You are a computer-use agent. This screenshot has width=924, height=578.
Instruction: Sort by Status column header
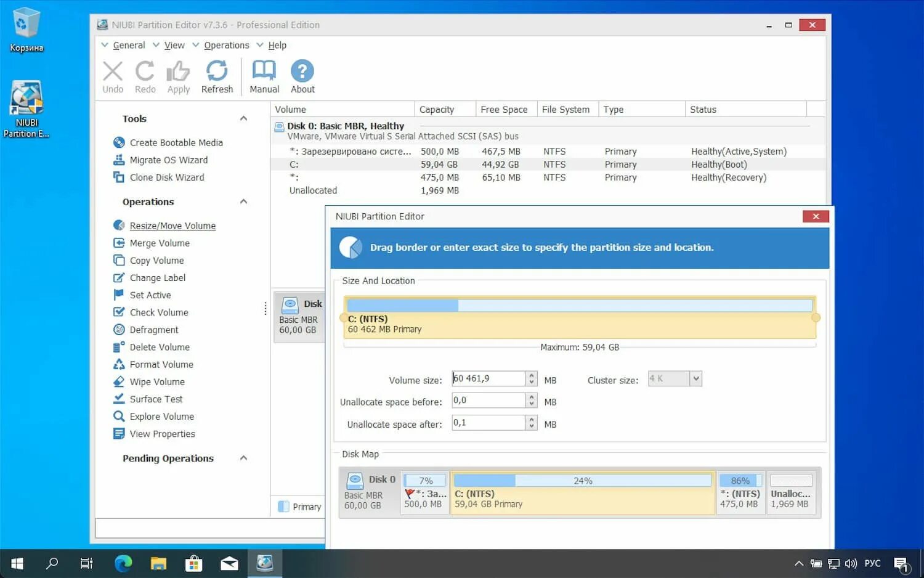click(x=745, y=109)
